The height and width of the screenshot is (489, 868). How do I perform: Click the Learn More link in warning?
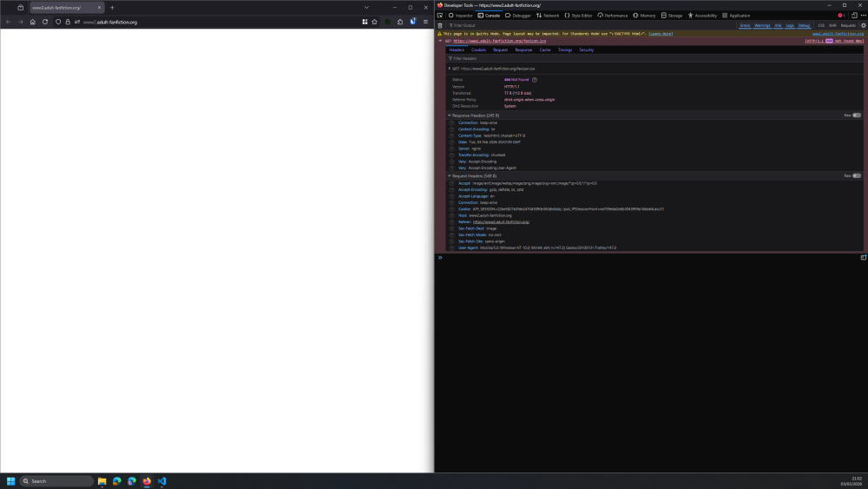tap(661, 33)
